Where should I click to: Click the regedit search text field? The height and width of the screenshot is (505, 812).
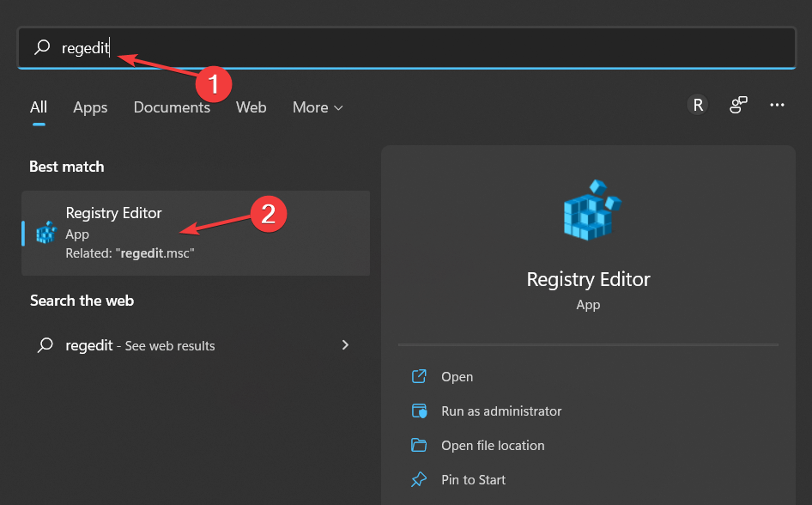click(x=407, y=47)
